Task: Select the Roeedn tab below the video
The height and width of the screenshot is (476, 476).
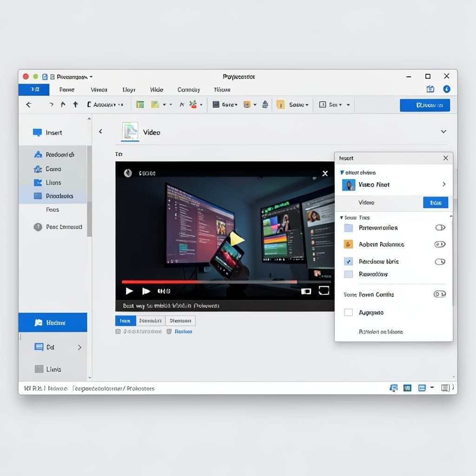Action: coord(150,321)
